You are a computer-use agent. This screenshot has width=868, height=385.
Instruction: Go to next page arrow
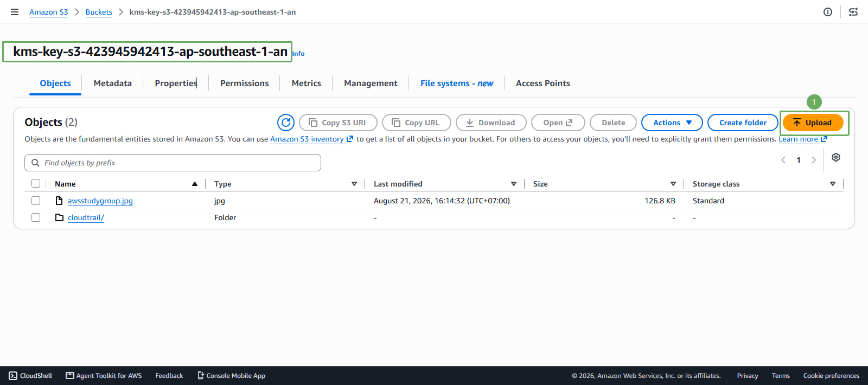click(814, 160)
